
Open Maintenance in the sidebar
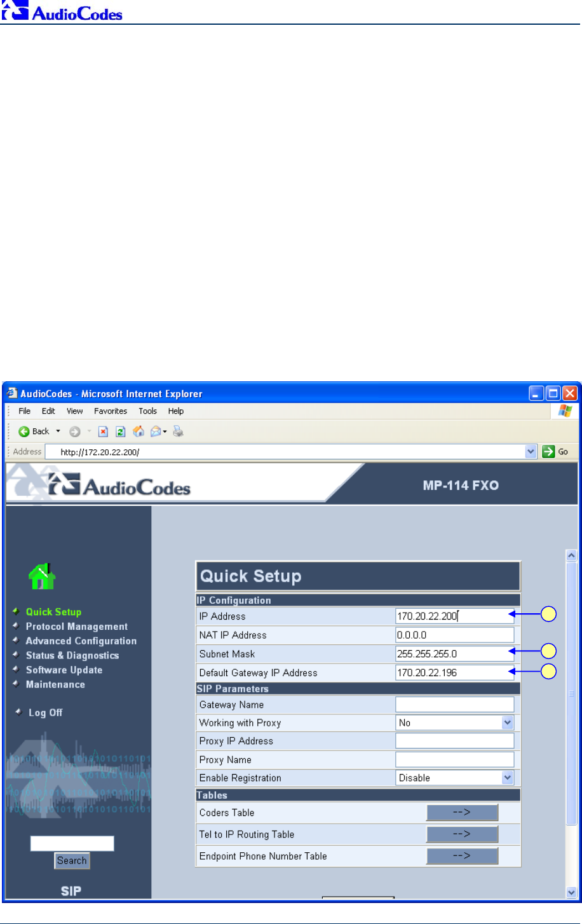[55, 685]
